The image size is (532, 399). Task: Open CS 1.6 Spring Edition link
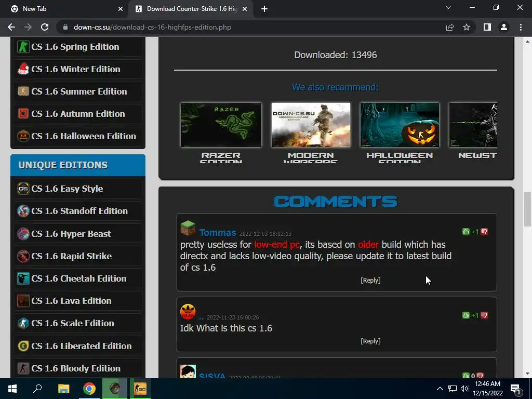tap(75, 47)
